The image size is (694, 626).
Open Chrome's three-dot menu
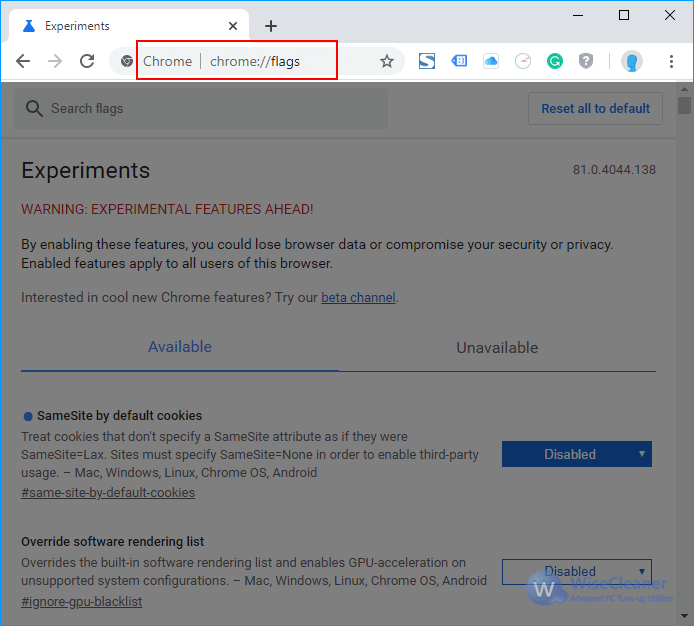(671, 61)
